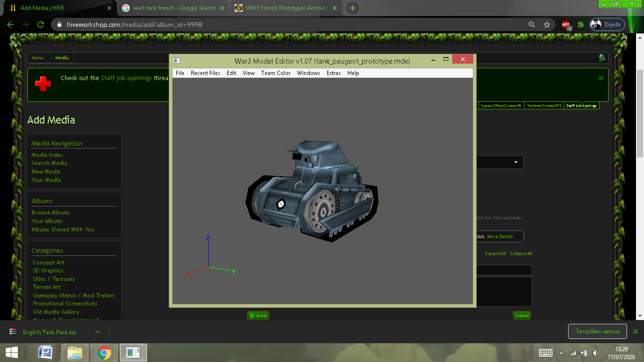Bookmark this page with the star icon

point(547,25)
